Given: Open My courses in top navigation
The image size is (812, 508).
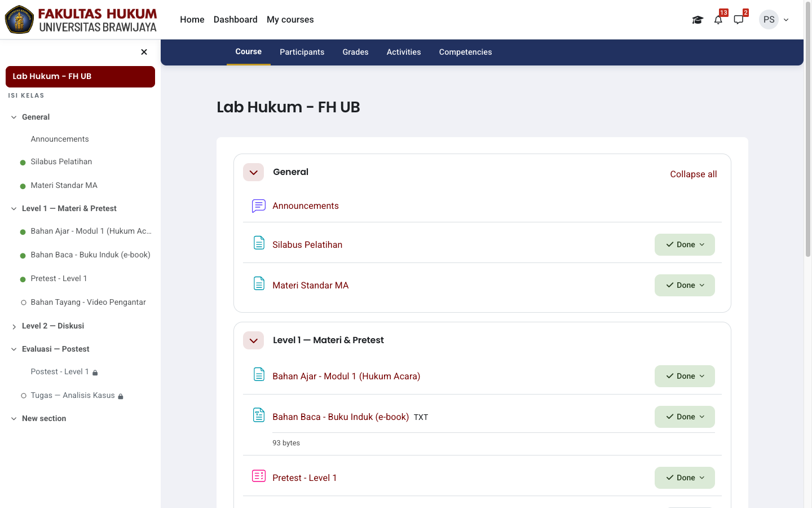Looking at the screenshot, I should pyautogui.click(x=290, y=20).
